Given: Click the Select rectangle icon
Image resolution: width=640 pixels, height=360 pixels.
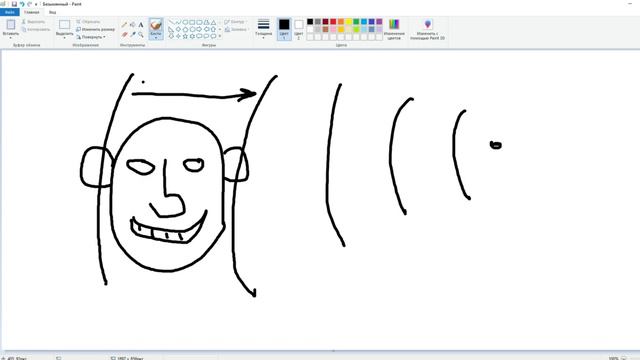Looking at the screenshot, I should (x=64, y=25).
